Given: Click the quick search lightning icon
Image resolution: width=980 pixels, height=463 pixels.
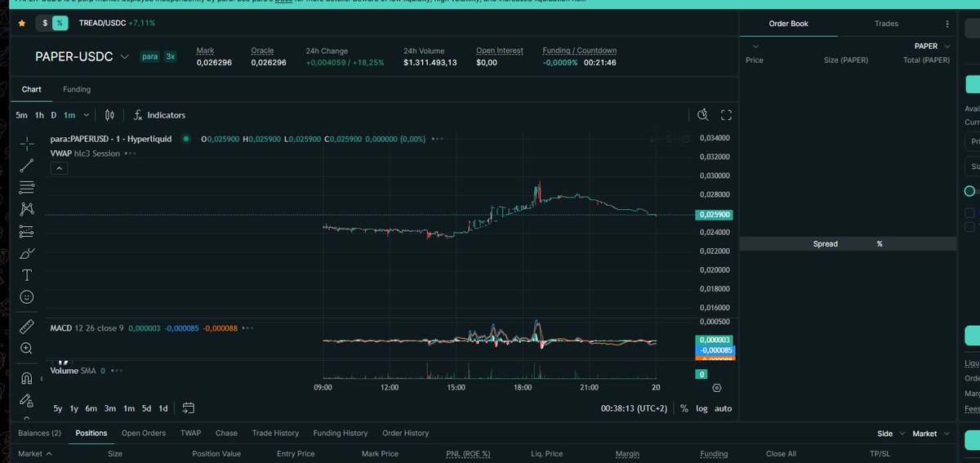Looking at the screenshot, I should point(703,115).
